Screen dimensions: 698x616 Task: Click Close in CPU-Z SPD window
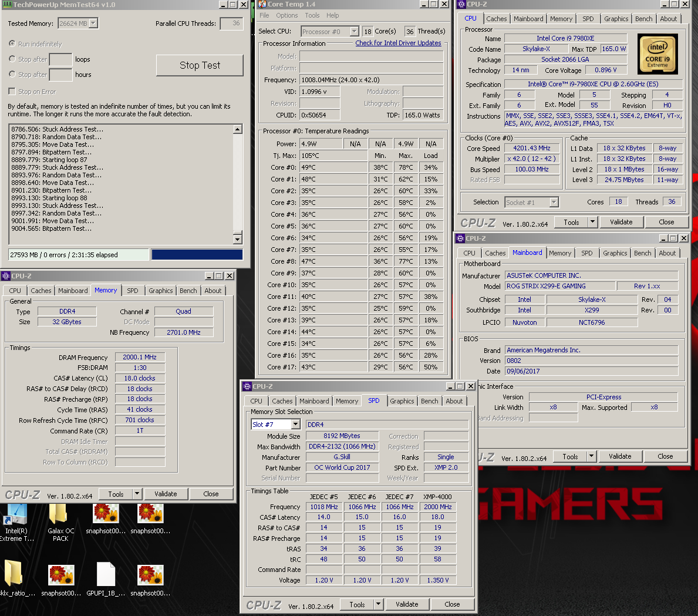coord(452,604)
